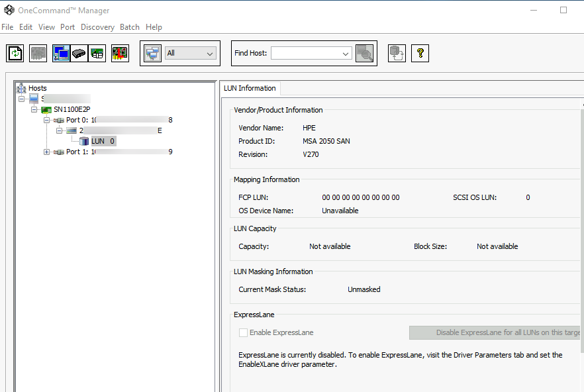
Task: Click the Unmasked mask status value
Action: pyautogui.click(x=364, y=289)
